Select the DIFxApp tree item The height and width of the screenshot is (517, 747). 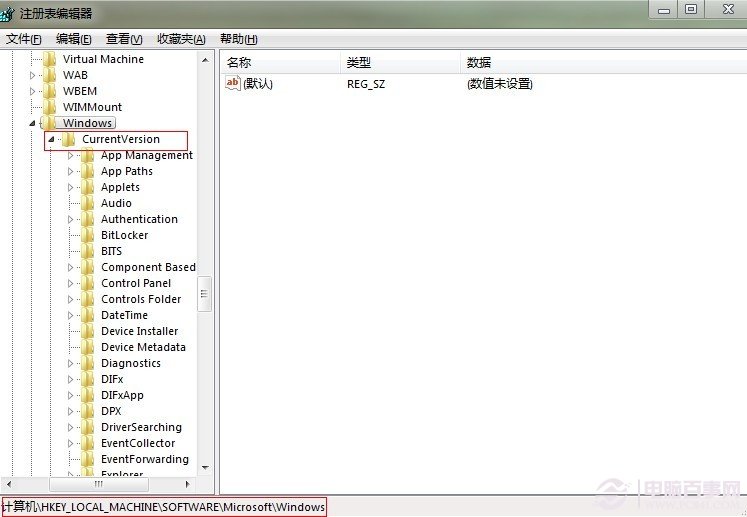122,395
